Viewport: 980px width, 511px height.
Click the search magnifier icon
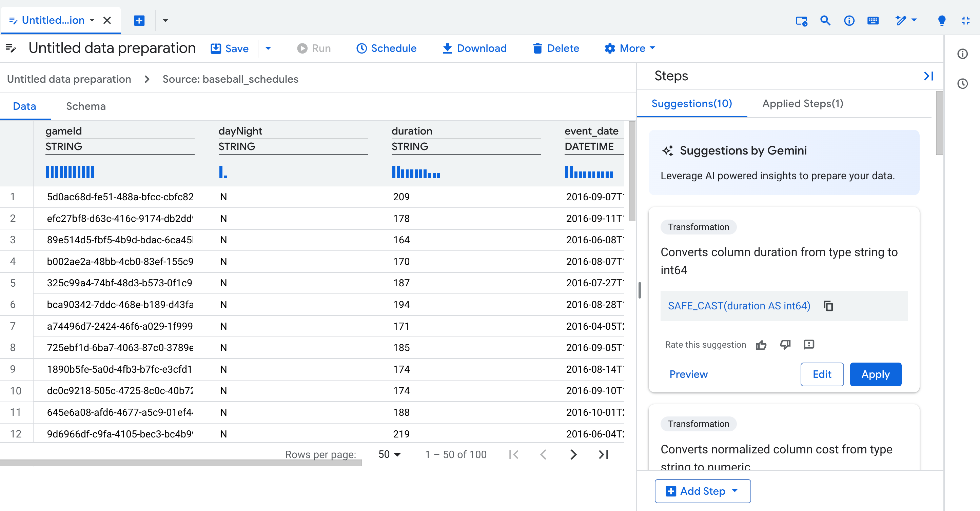point(825,20)
